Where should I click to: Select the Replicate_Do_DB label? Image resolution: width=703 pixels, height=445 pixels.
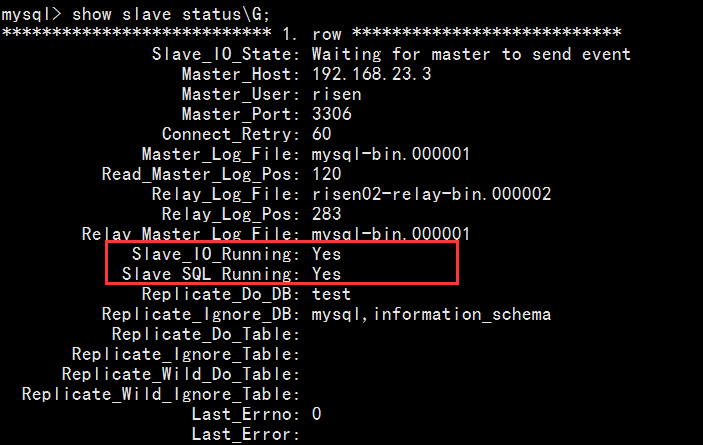point(221,294)
